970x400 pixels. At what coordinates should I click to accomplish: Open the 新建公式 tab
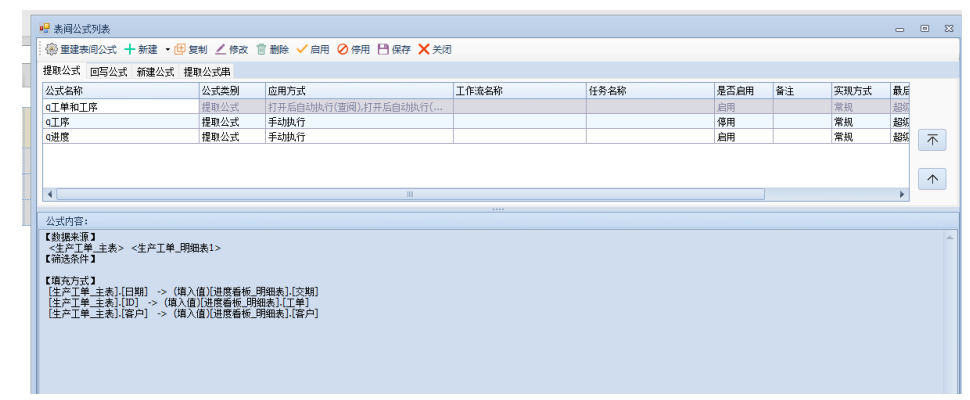(155, 72)
